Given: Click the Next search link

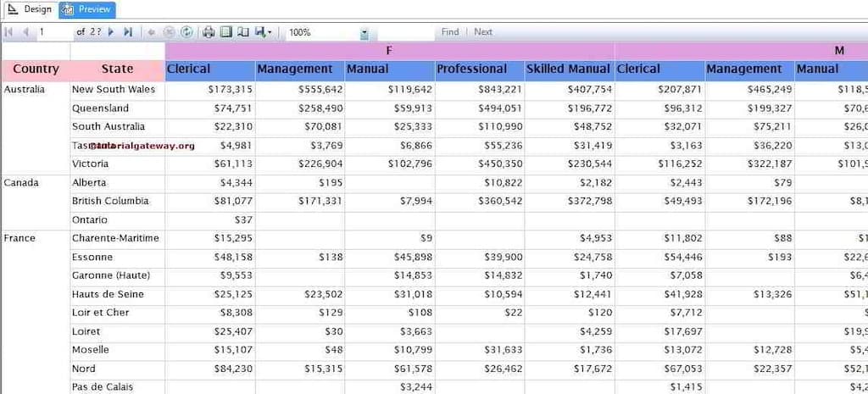Looking at the screenshot, I should coord(483,32).
